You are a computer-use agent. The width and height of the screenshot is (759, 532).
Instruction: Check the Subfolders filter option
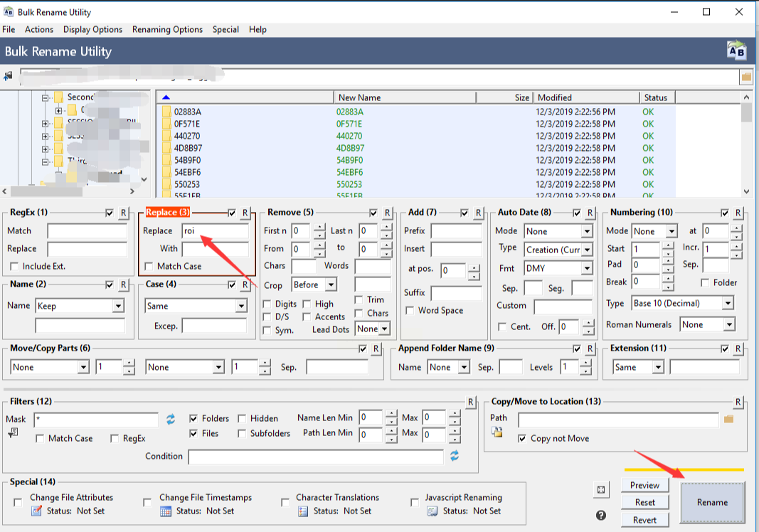pyautogui.click(x=242, y=434)
